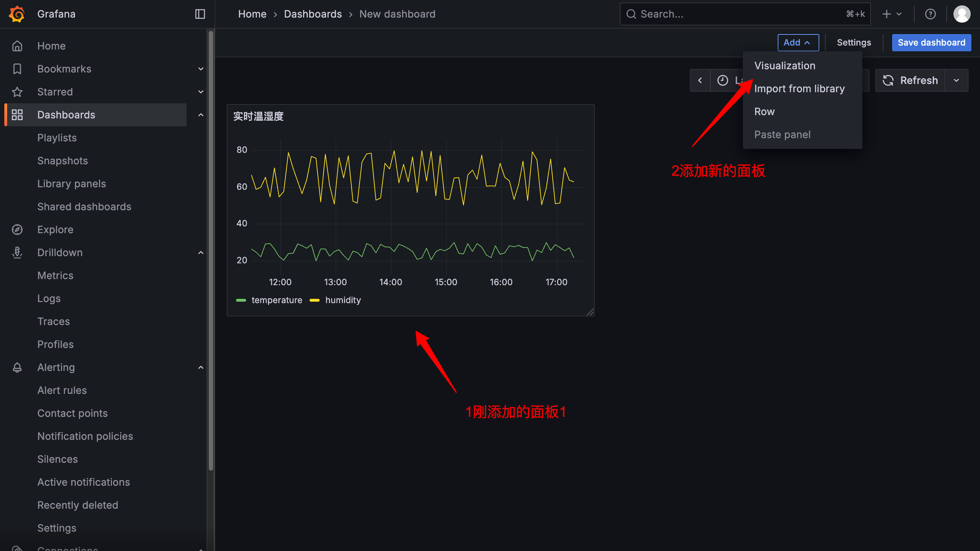Shift time range backward with left arrow
Image resolution: width=980 pixels, height=551 pixels.
point(699,80)
